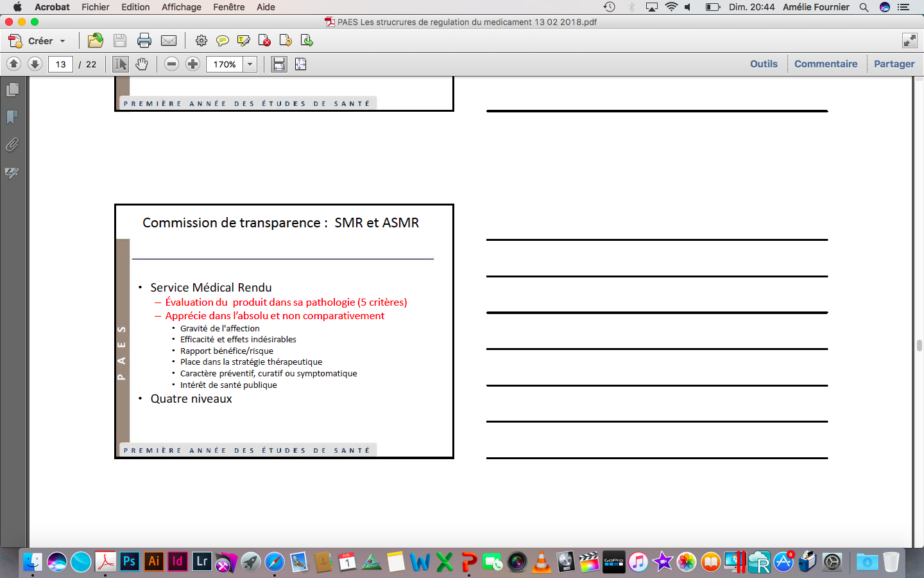This screenshot has height=578, width=924.
Task: Click the zoom out minus button
Action: click(171, 64)
